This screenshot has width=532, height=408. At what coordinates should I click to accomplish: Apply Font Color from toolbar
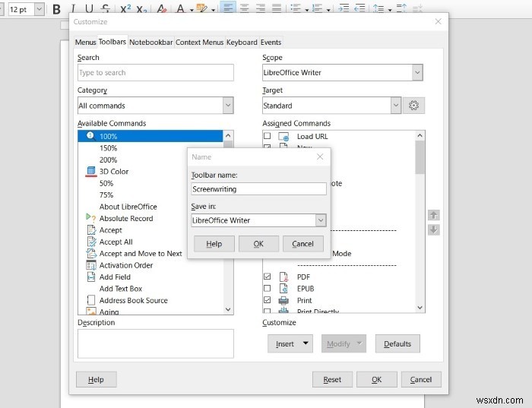point(181,9)
